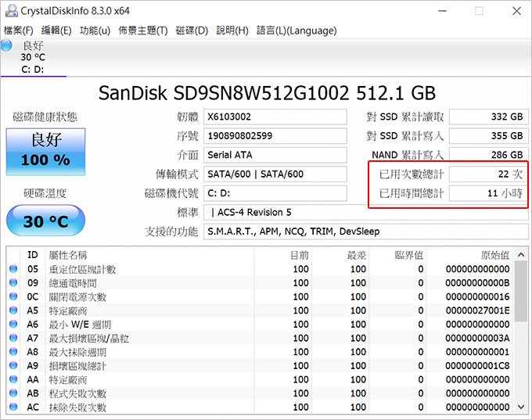This screenshot has height=420, width=532.
Task: Open the 編輯(E) menu
Action: point(56,31)
